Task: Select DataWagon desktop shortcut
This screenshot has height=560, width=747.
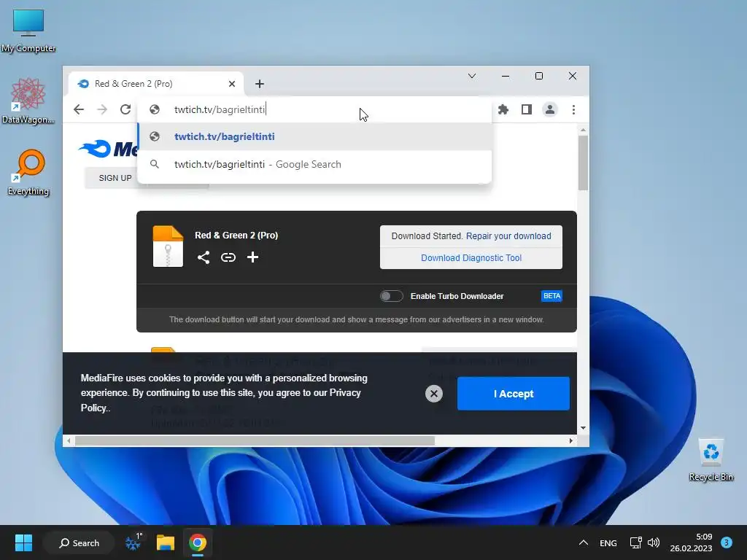Action: click(28, 101)
